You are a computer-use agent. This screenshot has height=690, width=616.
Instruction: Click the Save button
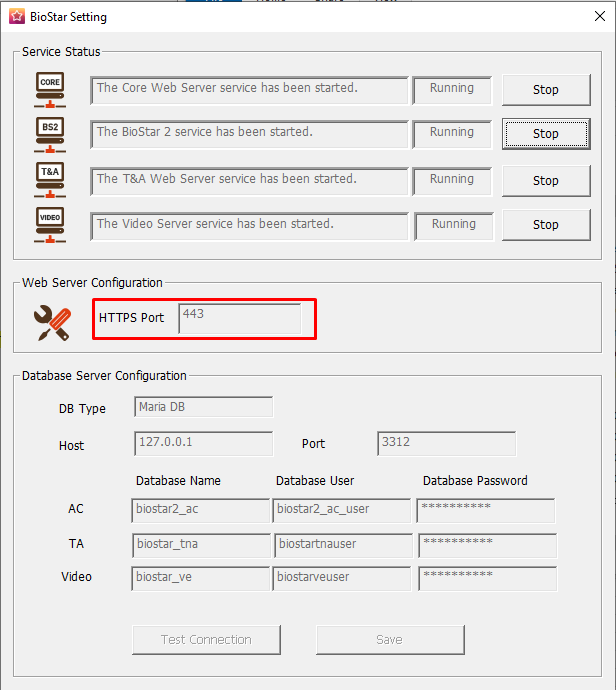coord(389,640)
